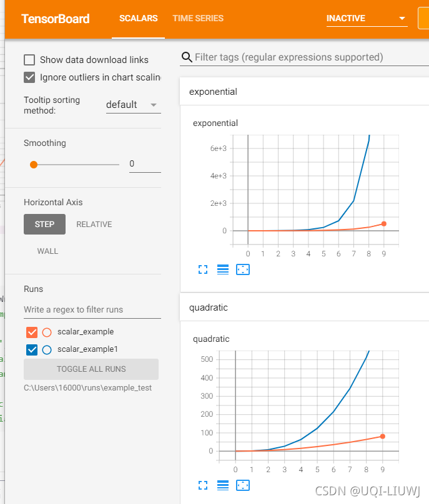Screen dimensions: 429x504
Task: Uncheck Ignore outliers in chart scaling
Action: point(29,77)
